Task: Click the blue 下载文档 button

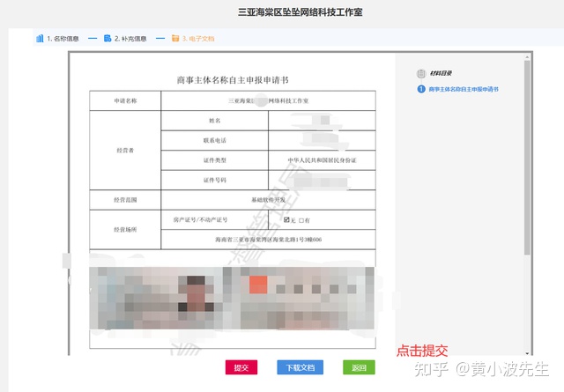Action: [x=301, y=367]
